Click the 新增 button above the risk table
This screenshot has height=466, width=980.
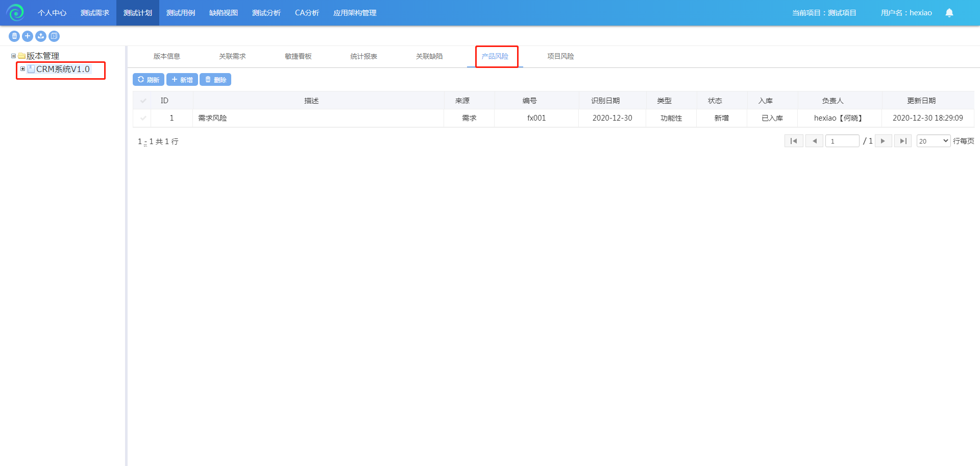point(182,80)
